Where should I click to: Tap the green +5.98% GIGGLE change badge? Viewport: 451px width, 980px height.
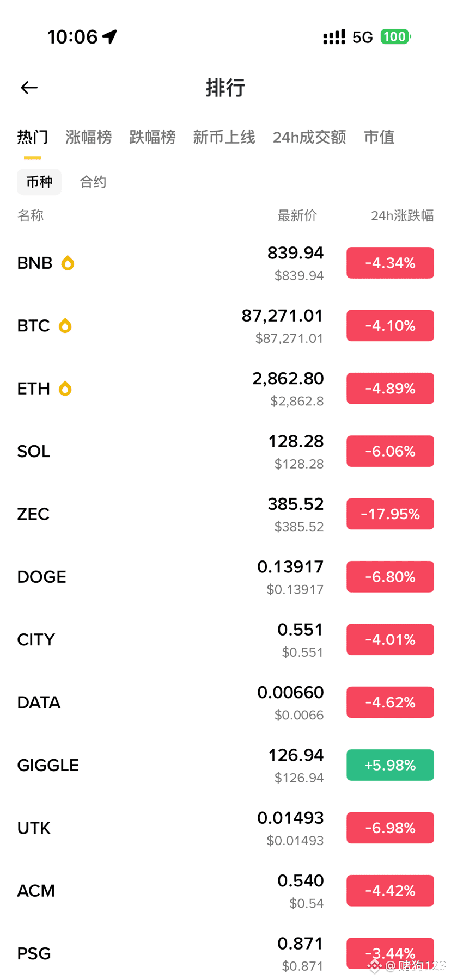tap(390, 765)
